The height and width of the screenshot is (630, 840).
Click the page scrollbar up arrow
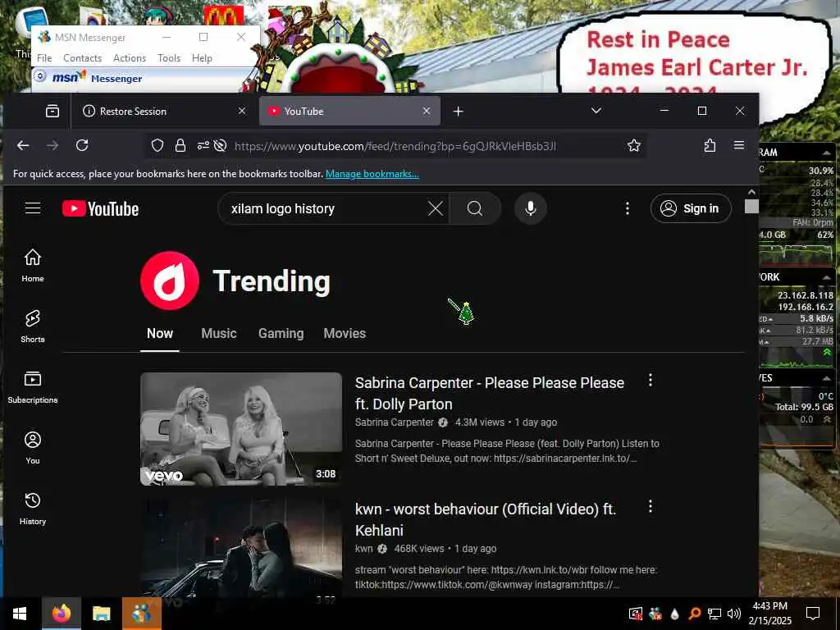click(x=751, y=192)
